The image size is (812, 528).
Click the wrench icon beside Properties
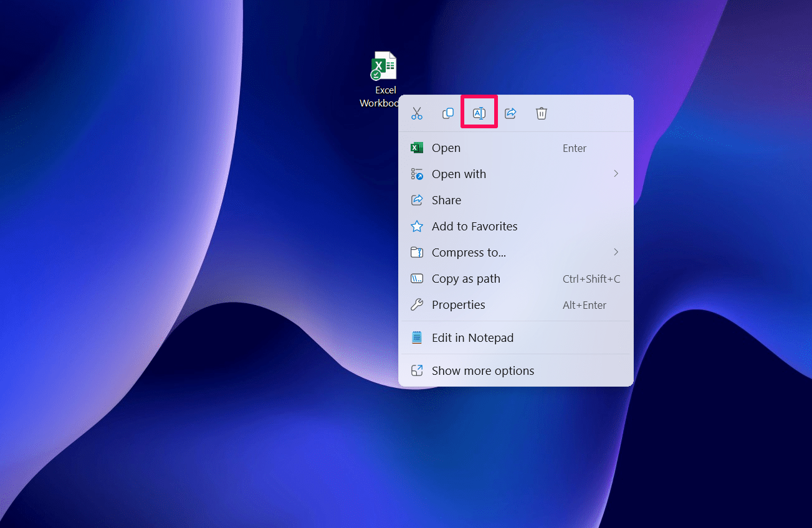coord(417,305)
